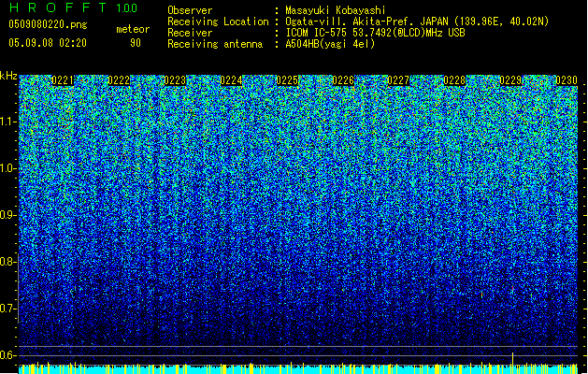Image resolution: width=588 pixels, height=374 pixels.
Task: Click the cyan signal-level strip at bottom
Action: tap(298, 369)
